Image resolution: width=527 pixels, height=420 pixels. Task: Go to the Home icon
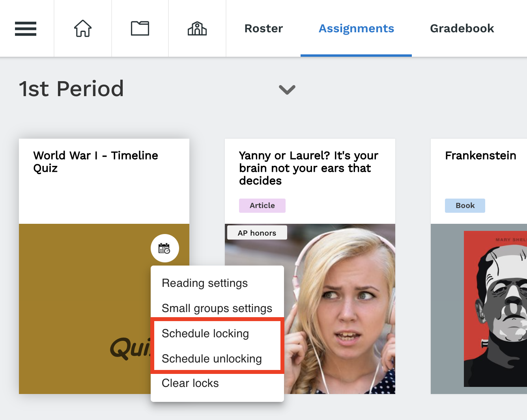click(x=83, y=28)
